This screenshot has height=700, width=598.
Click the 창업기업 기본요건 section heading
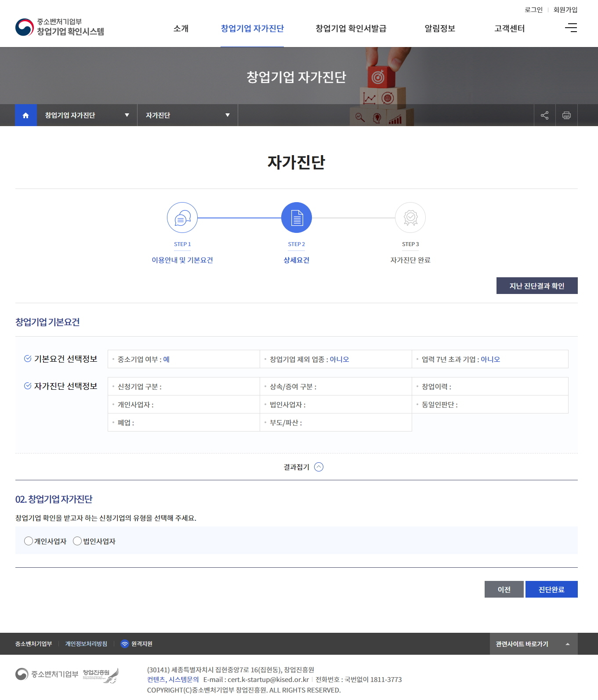tap(47, 322)
